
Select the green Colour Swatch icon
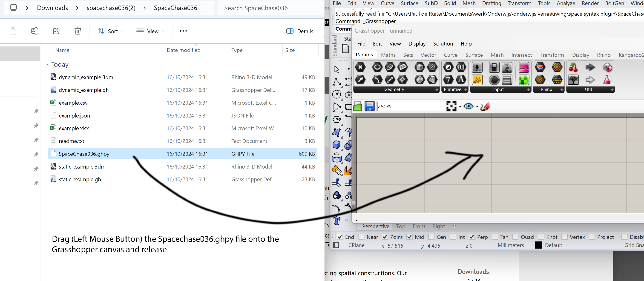point(524,80)
